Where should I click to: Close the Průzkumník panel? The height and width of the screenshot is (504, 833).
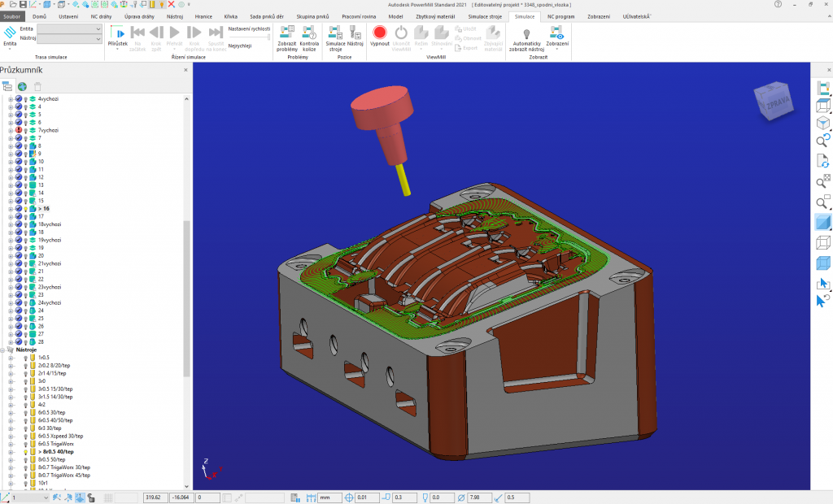pos(185,70)
